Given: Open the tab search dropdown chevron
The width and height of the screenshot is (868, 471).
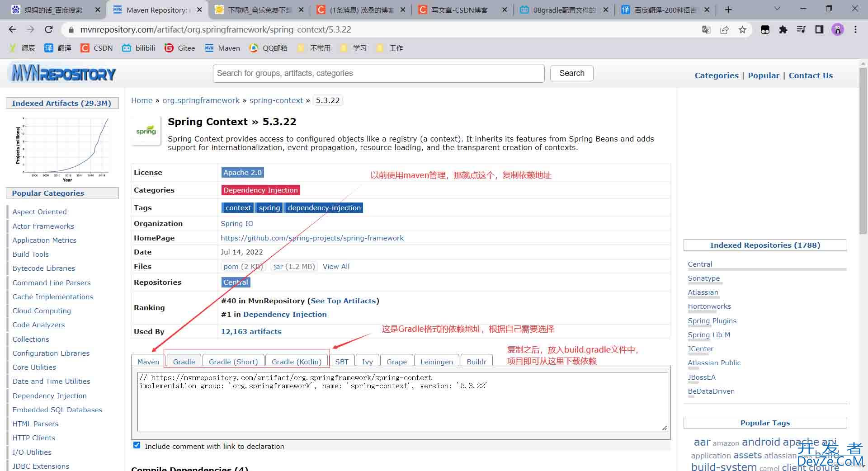Looking at the screenshot, I should click(777, 9).
